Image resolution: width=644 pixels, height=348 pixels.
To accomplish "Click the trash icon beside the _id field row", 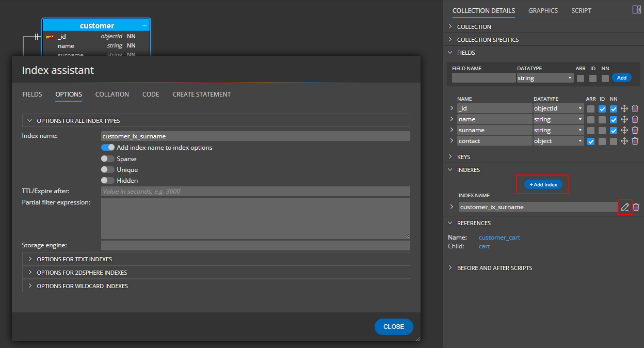I will (x=635, y=108).
